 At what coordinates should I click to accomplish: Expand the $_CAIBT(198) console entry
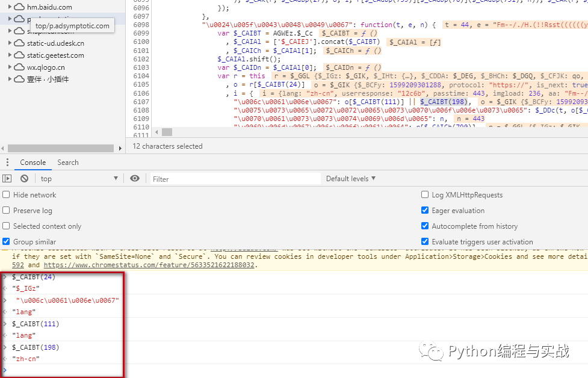(5, 347)
